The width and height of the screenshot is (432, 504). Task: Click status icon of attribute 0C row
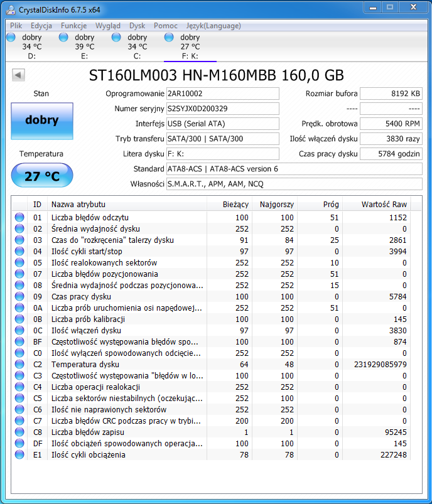point(19,330)
